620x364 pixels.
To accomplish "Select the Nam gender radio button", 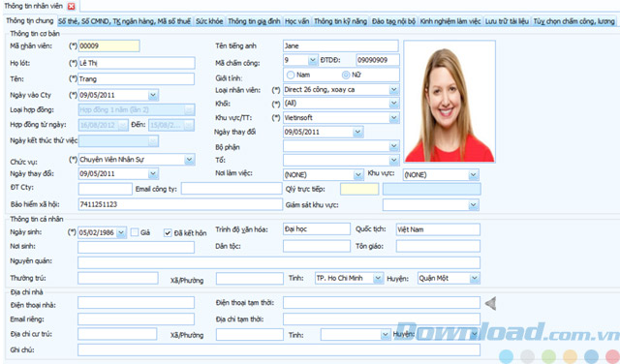I will point(291,75).
